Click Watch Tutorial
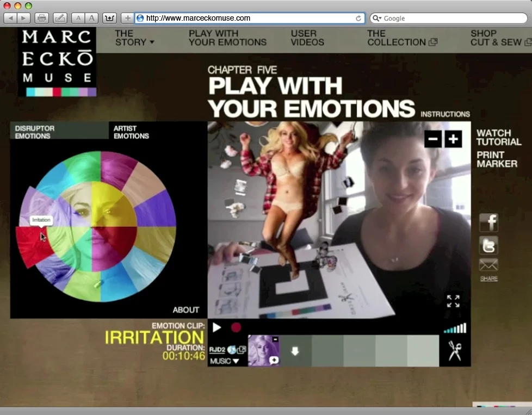Screen dimensions: 532x415 pos(498,138)
